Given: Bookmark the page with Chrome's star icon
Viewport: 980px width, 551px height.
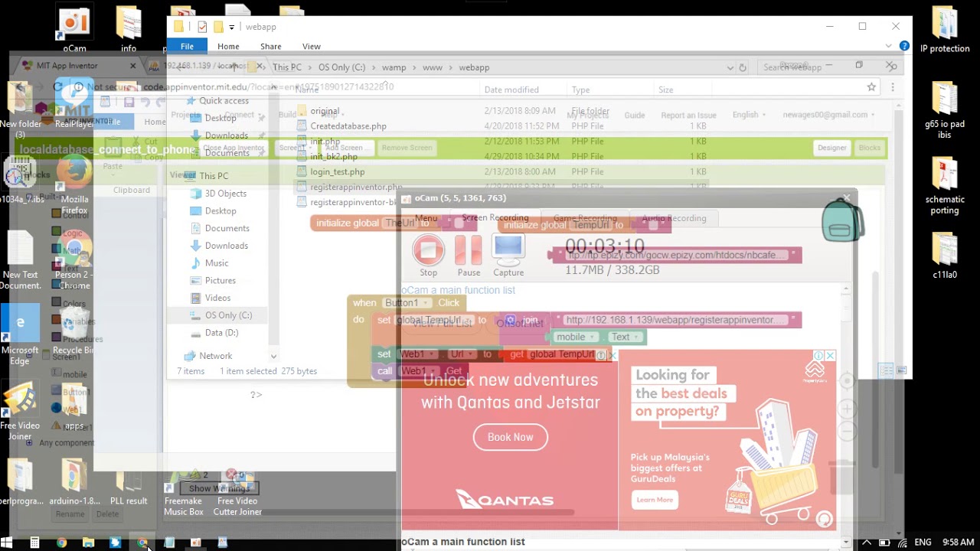Looking at the screenshot, I should pyautogui.click(x=871, y=87).
